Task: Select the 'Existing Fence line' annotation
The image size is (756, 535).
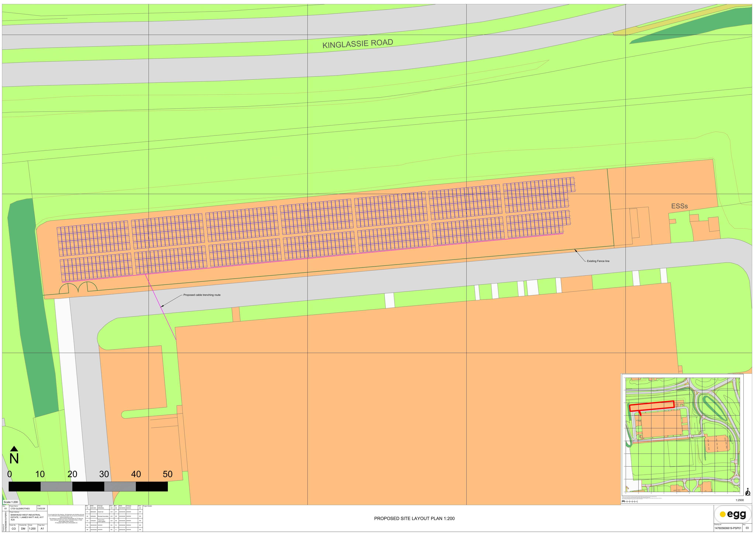Action: coord(598,261)
